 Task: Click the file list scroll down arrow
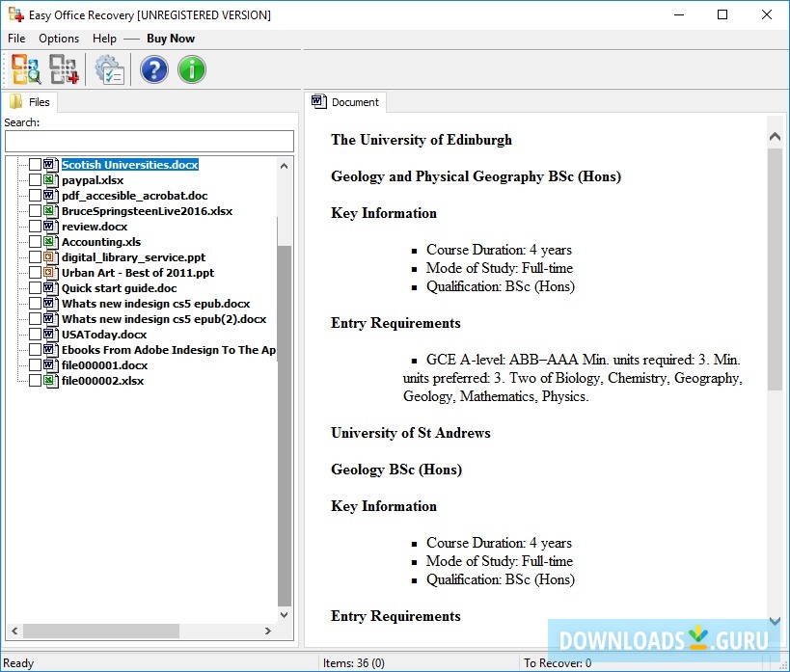[285, 614]
